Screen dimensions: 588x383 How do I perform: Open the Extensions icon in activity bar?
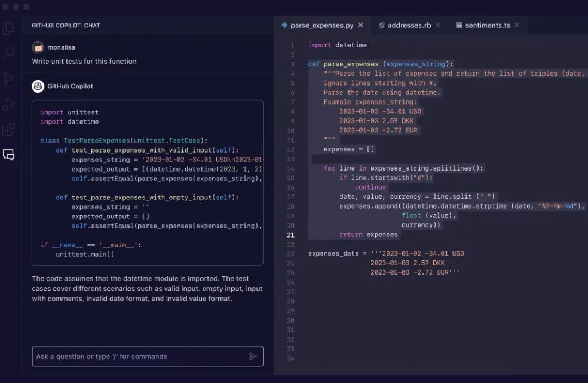8,130
